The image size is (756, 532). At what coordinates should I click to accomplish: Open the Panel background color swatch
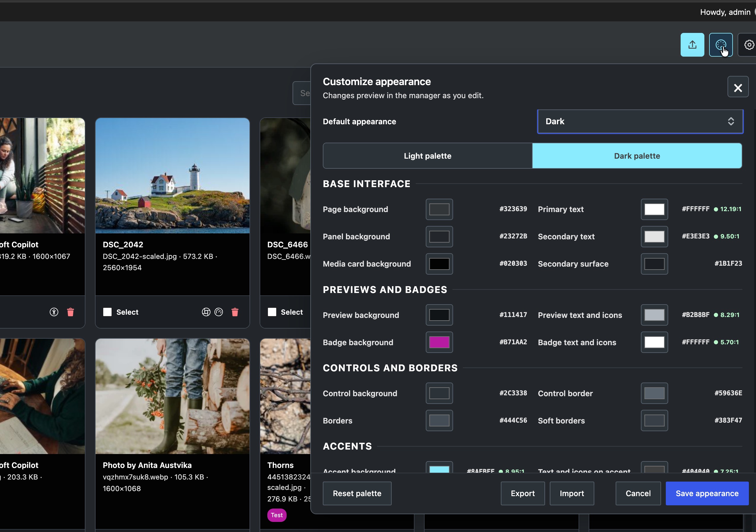(439, 237)
